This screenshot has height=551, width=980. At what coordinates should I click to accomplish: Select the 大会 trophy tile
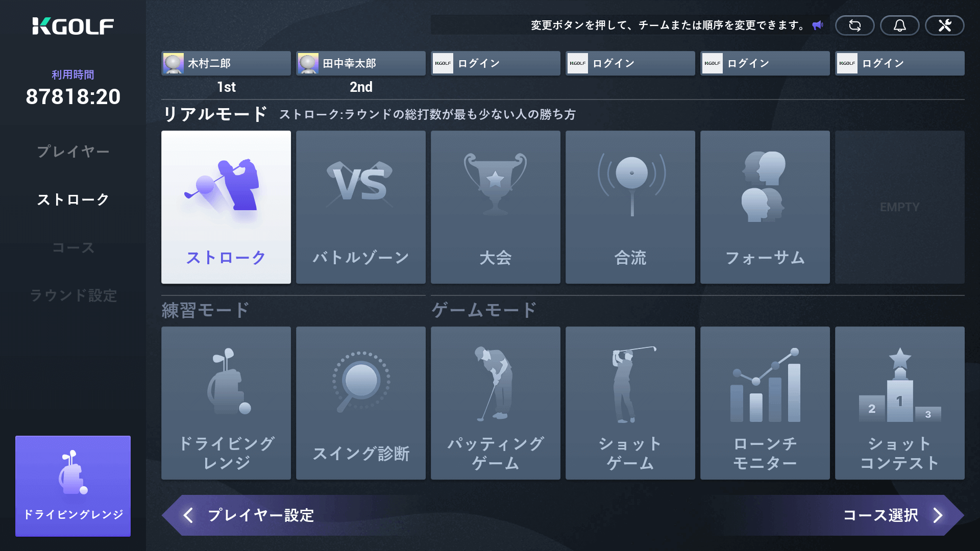point(496,207)
